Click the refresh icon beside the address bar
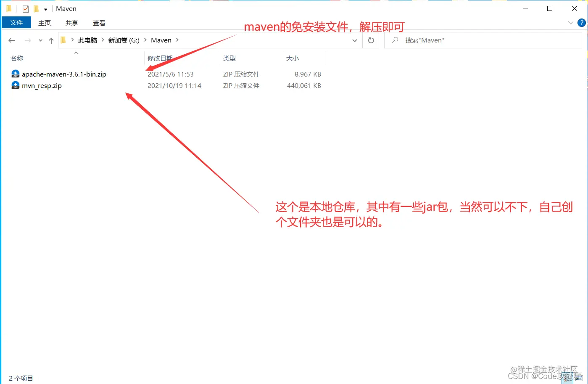The width and height of the screenshot is (588, 384). (x=370, y=40)
